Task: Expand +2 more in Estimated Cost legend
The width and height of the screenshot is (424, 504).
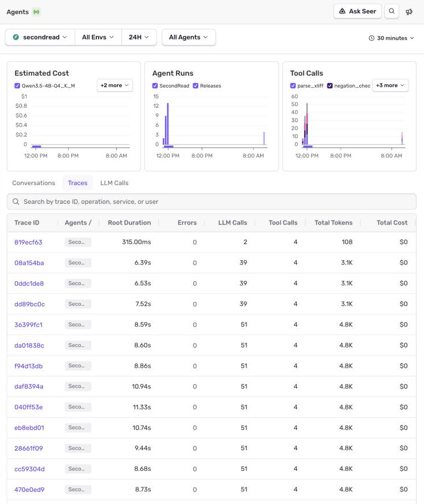Action: coord(115,85)
